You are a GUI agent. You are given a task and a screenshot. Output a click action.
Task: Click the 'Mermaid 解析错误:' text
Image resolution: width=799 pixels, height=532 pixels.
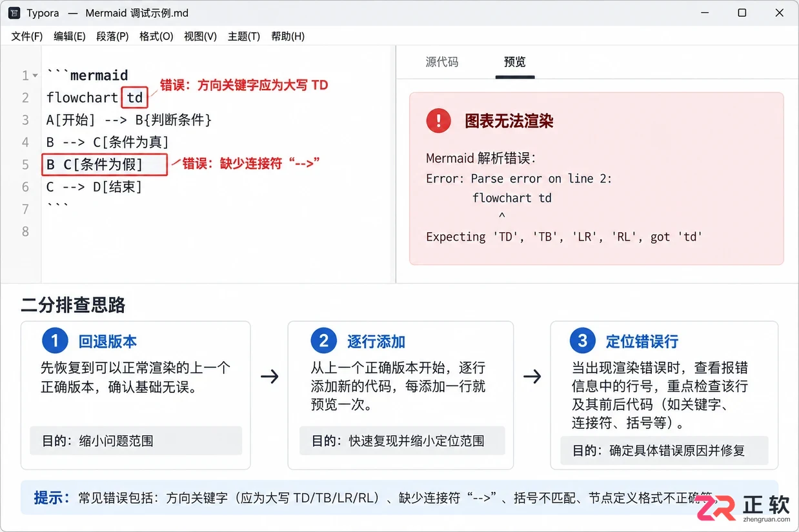pos(481,159)
